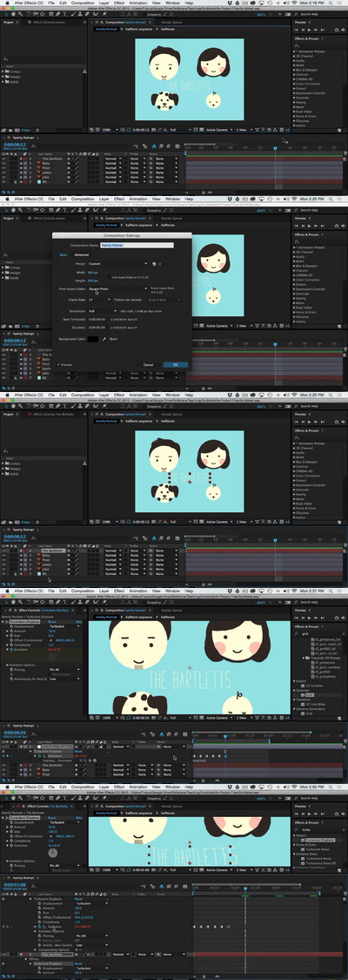The width and height of the screenshot is (348, 980).
Task: Select the Basic tab in Composition Settings
Action: 63,255
